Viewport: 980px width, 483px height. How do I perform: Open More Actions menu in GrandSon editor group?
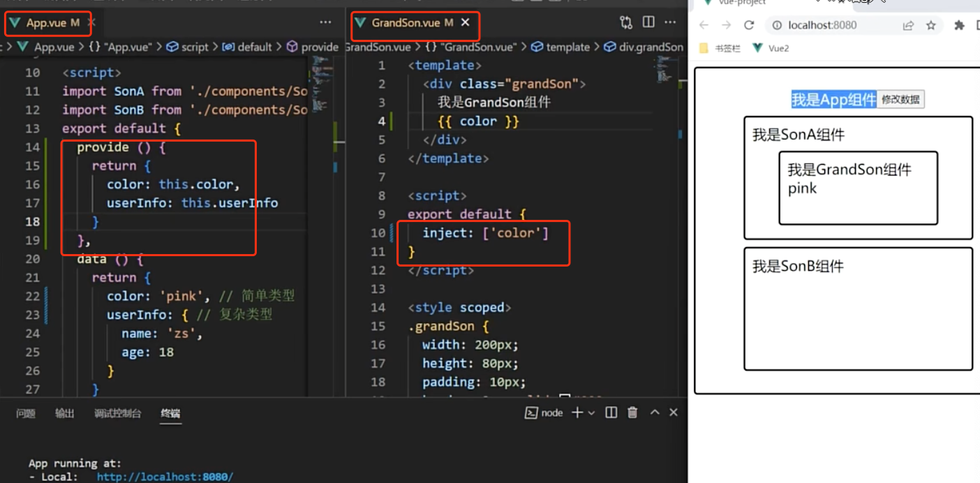tap(670, 22)
